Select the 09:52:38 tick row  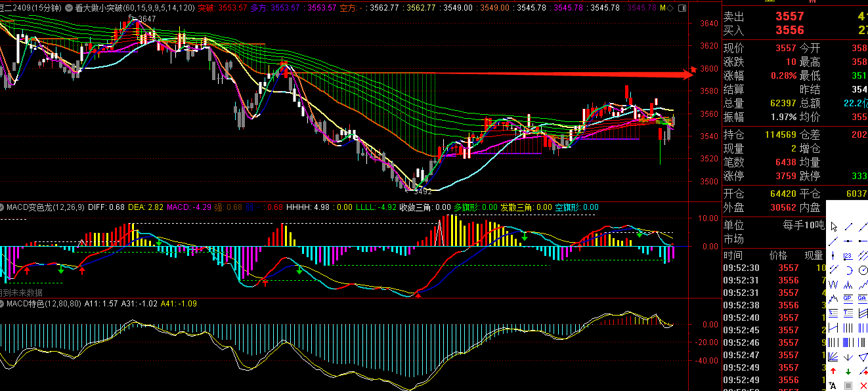coord(774,305)
